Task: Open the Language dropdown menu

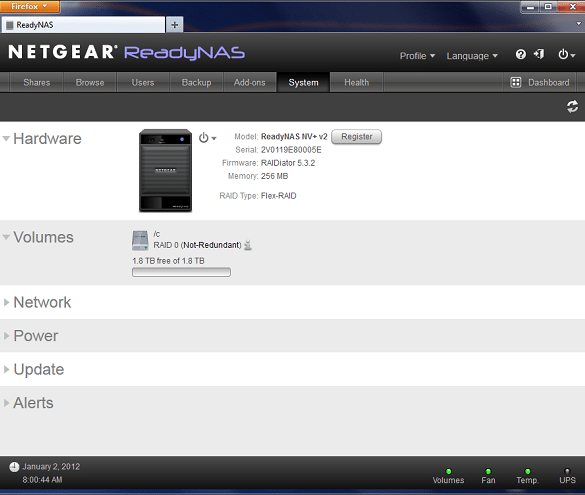Action: [472, 56]
